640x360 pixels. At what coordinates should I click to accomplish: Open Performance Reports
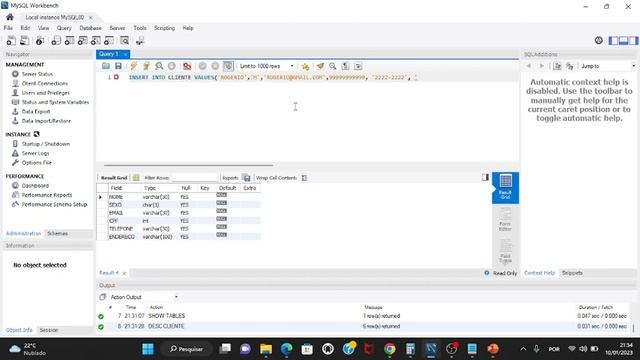47,195
